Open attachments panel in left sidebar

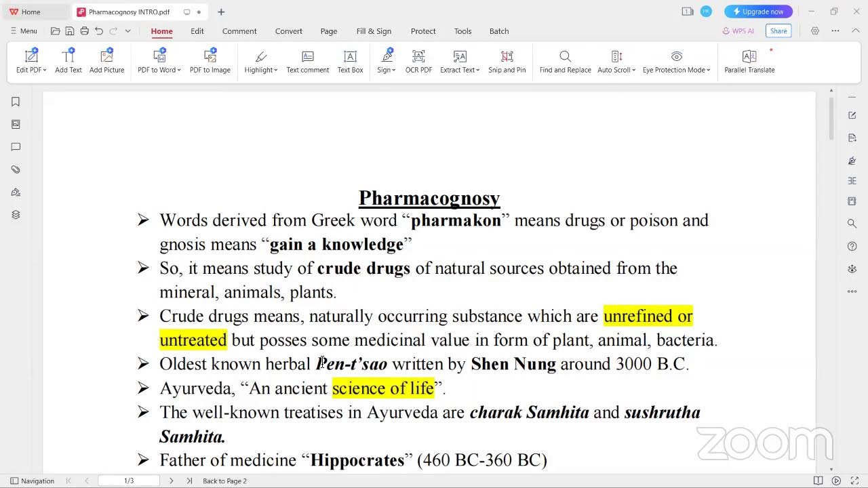tap(16, 169)
